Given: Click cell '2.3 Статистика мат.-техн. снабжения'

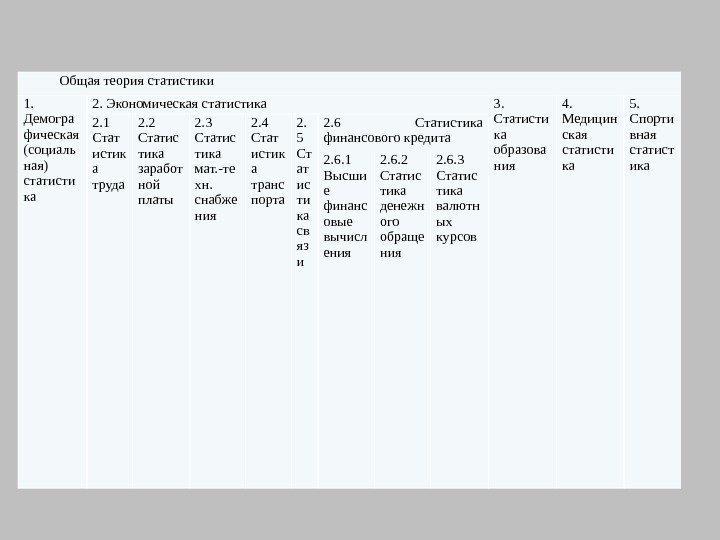Looking at the screenshot, I should point(217,301).
